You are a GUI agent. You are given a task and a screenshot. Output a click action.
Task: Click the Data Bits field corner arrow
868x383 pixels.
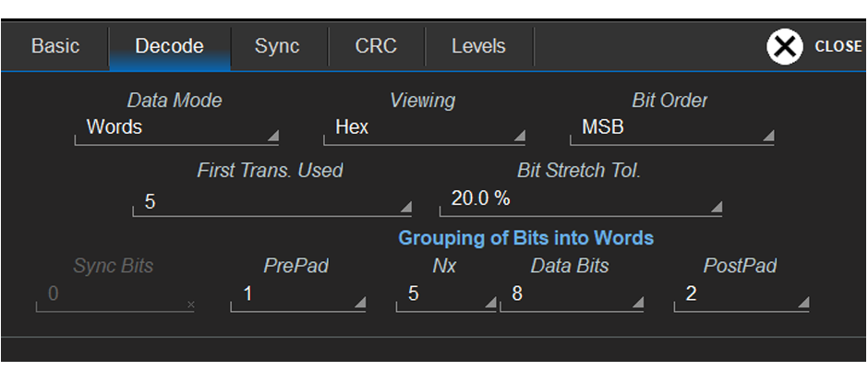tap(637, 303)
